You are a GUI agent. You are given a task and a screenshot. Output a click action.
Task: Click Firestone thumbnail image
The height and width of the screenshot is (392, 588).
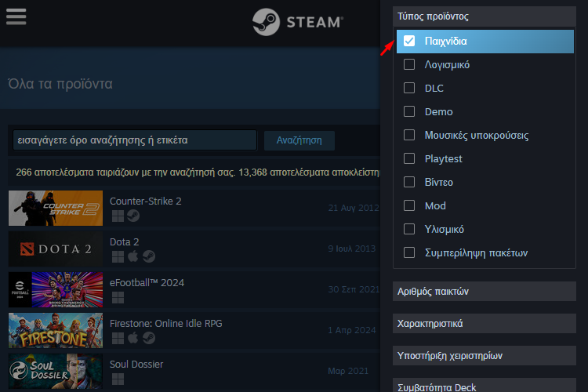[56, 331]
